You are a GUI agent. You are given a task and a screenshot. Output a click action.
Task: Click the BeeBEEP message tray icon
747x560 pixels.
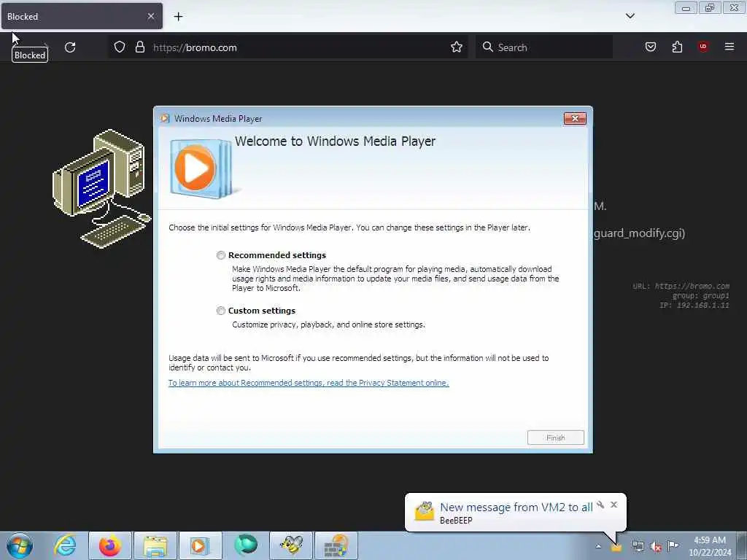(616, 547)
